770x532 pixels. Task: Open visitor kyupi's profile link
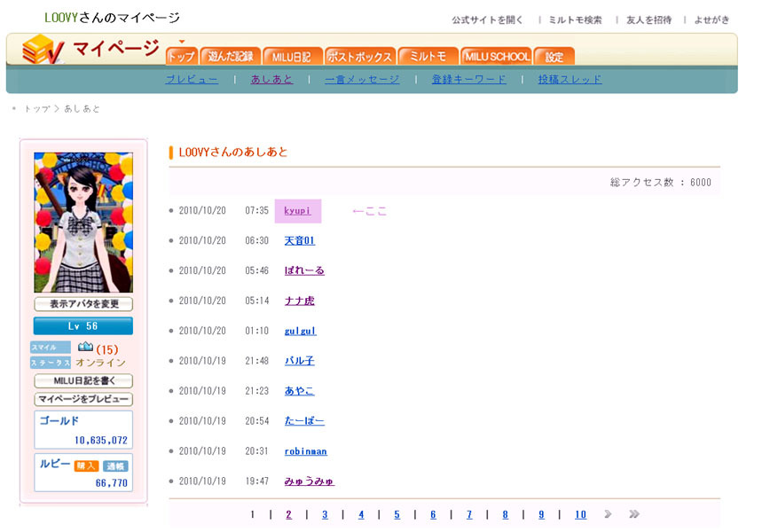tap(297, 211)
